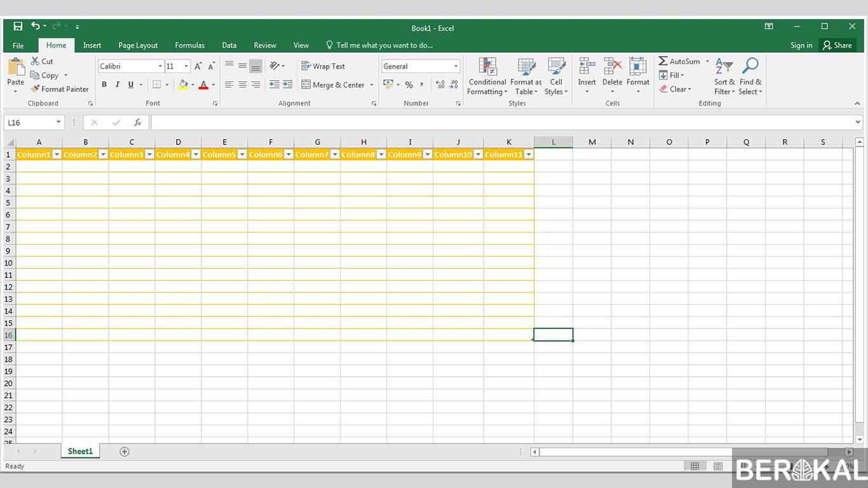Open the Column1 filter dropdown
868x488 pixels.
click(x=56, y=154)
